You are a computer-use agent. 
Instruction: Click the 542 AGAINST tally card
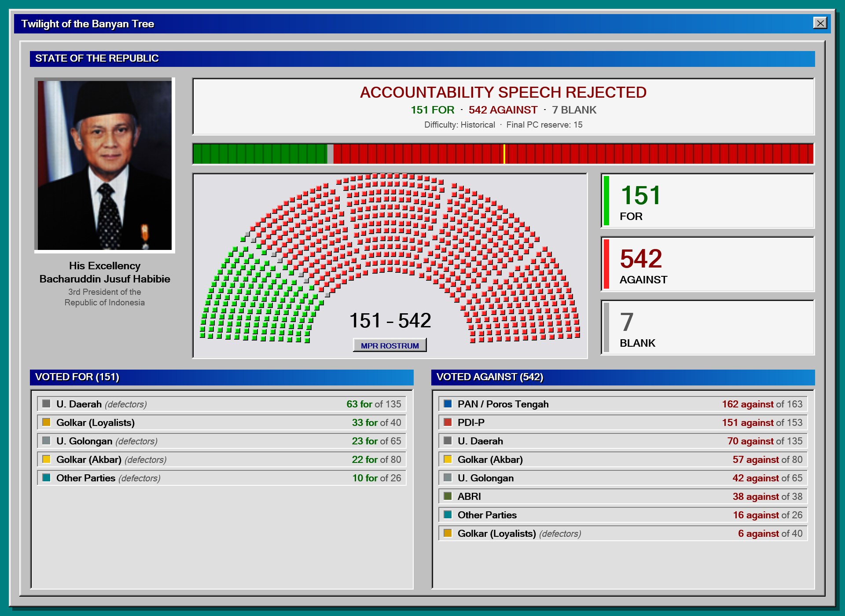pyautogui.click(x=708, y=264)
